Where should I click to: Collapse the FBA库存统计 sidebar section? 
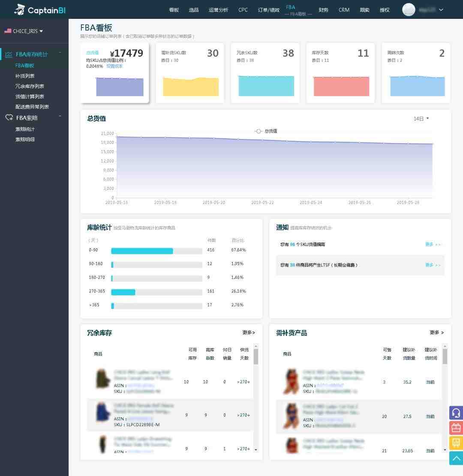click(60, 54)
